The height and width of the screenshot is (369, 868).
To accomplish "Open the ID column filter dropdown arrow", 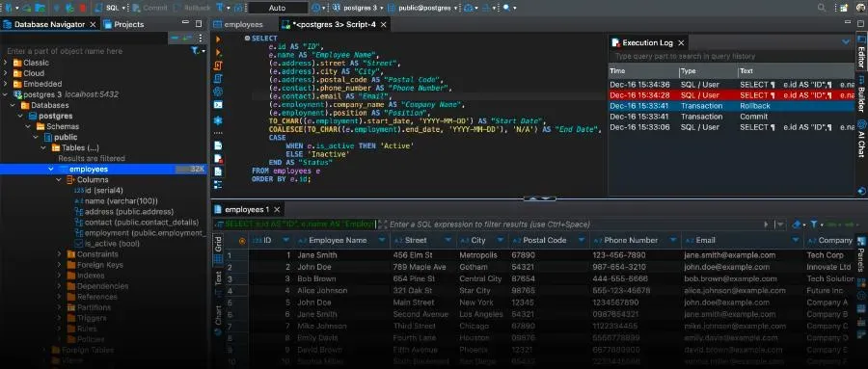I will pos(285,241).
